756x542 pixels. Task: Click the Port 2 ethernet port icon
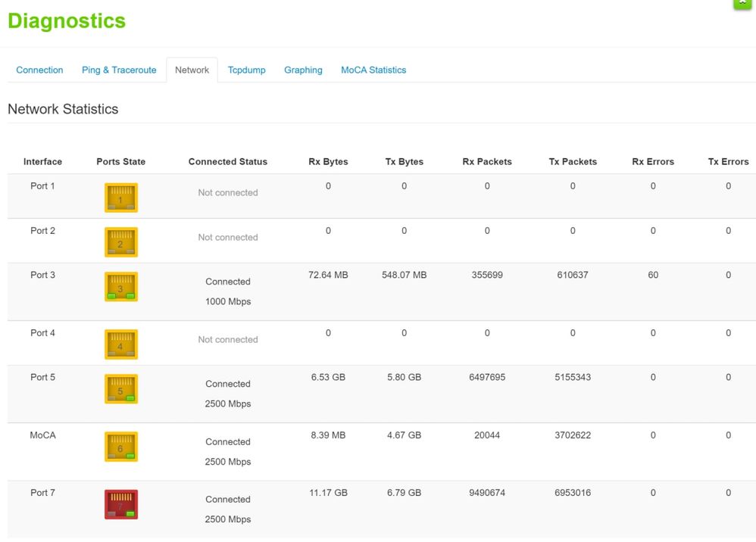tap(120, 243)
